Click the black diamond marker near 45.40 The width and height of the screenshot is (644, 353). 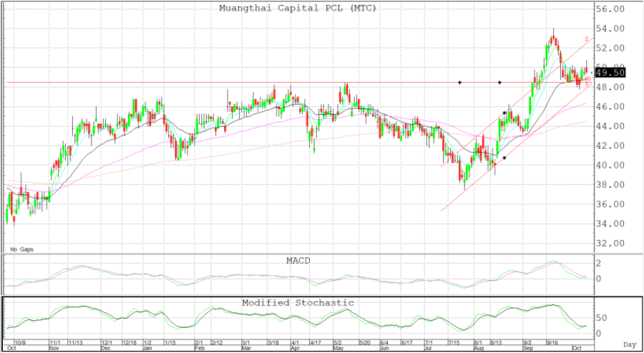(504, 113)
